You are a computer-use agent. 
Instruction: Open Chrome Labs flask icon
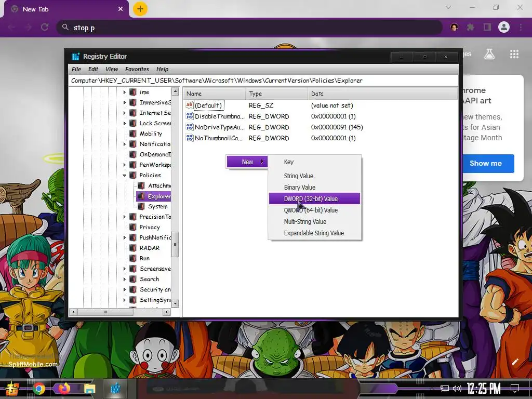[489, 54]
